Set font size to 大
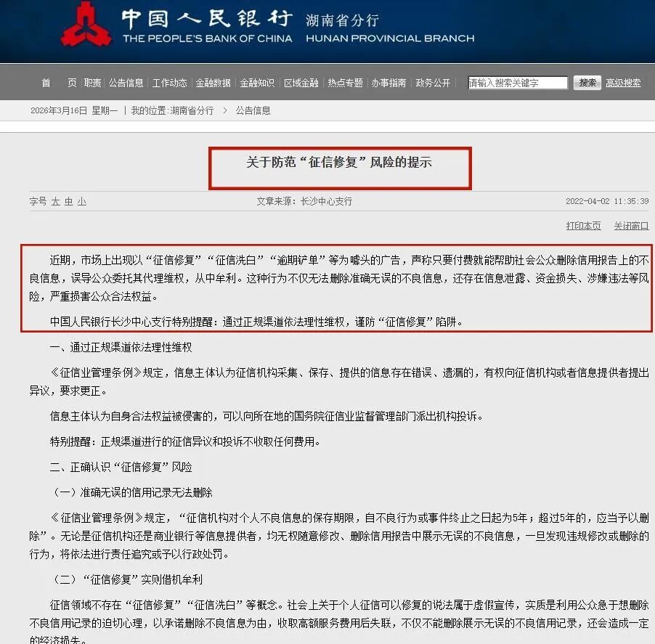This screenshot has width=655, height=644. pyautogui.click(x=56, y=202)
